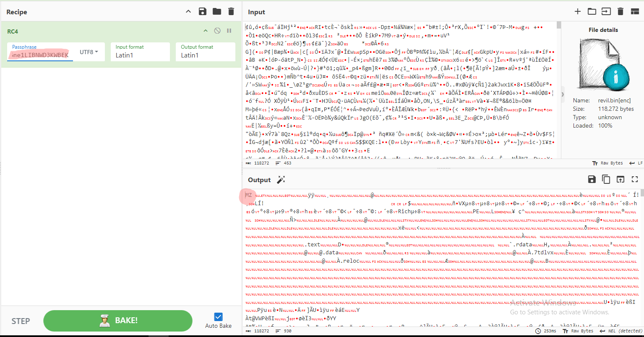Collapse the RC4 operation chevron
The width and height of the screenshot is (644, 337).
(206, 31)
